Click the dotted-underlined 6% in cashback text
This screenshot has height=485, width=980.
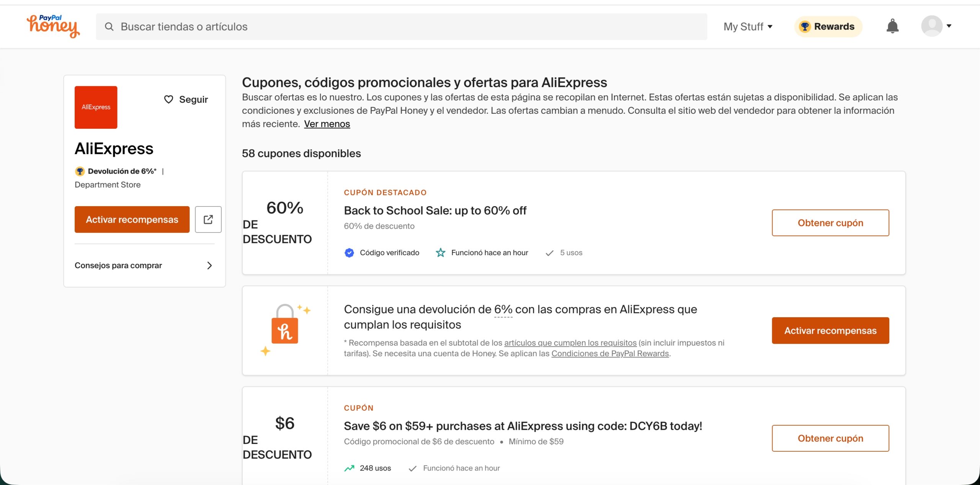click(x=503, y=310)
